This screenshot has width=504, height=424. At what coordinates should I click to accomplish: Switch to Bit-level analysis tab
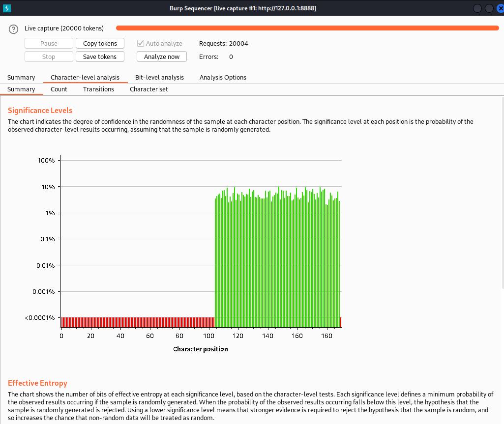coord(159,78)
